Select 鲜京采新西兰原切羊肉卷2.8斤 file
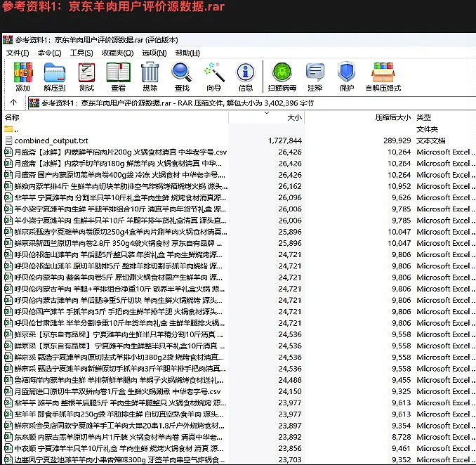The image size is (476, 465). point(118,243)
